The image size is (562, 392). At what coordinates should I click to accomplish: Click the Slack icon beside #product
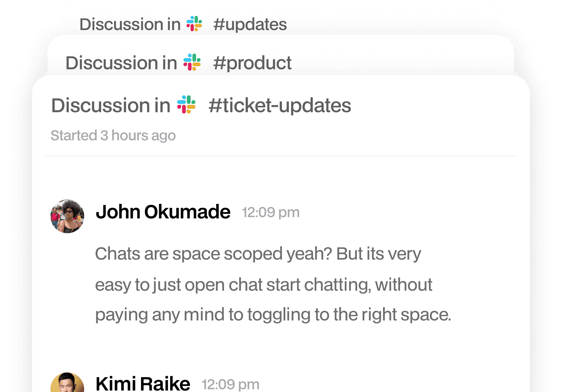coord(192,62)
